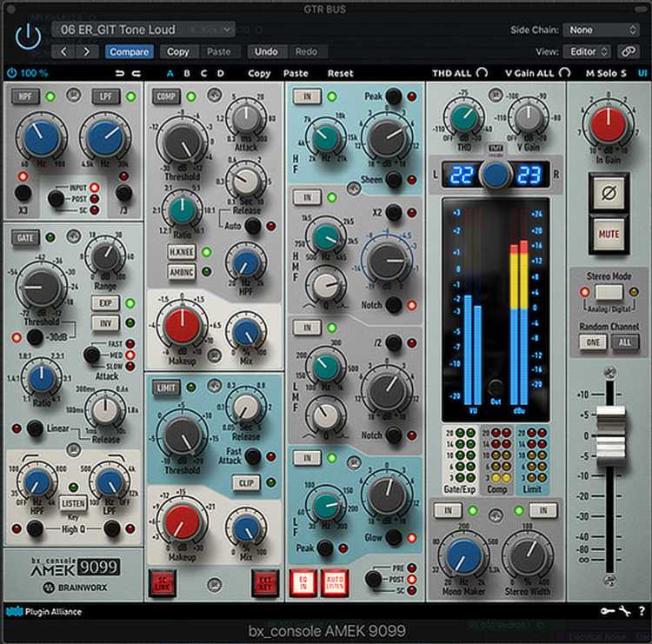Select settings slot B
The height and width of the screenshot is (644, 652).
(187, 74)
